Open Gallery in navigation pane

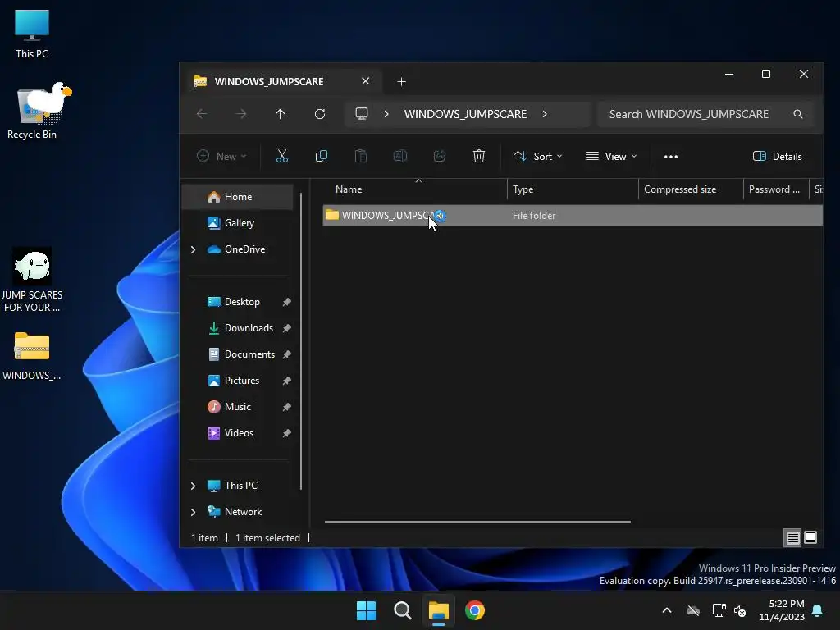(x=238, y=223)
